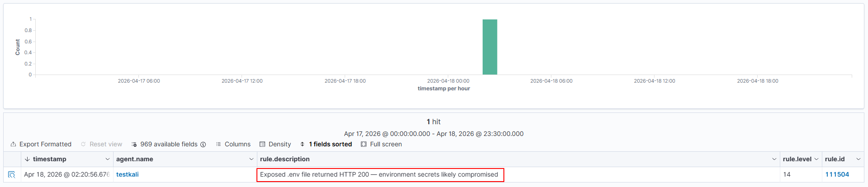The height and width of the screenshot is (187, 868).
Task: Click the info icon beside available fields
Action: point(203,145)
